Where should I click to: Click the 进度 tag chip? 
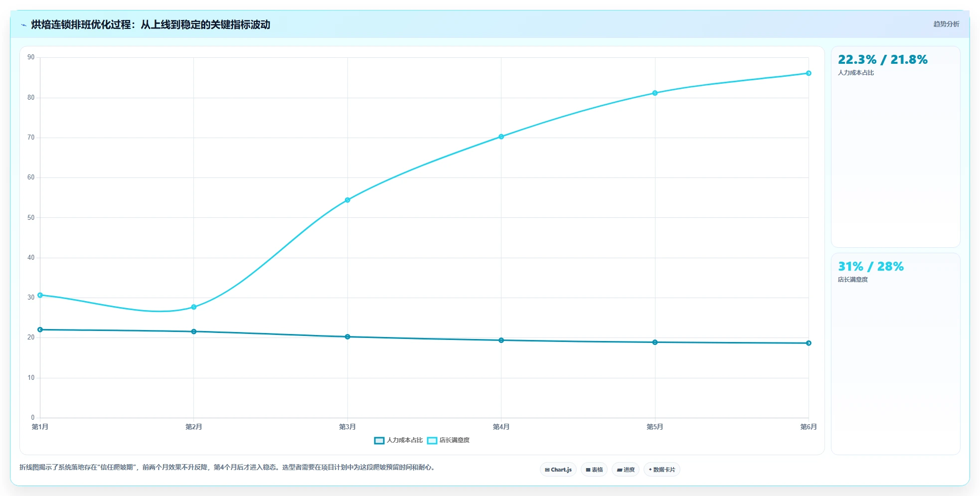pos(626,470)
